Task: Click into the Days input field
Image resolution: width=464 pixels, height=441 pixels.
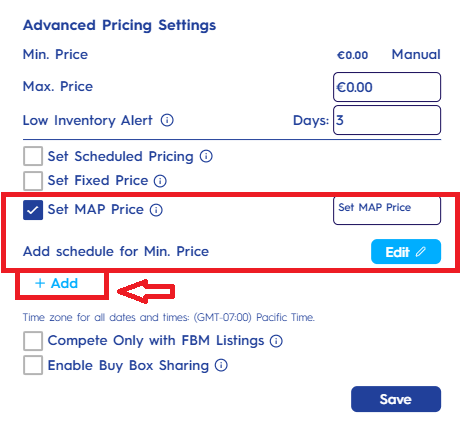Action: pyautogui.click(x=387, y=120)
